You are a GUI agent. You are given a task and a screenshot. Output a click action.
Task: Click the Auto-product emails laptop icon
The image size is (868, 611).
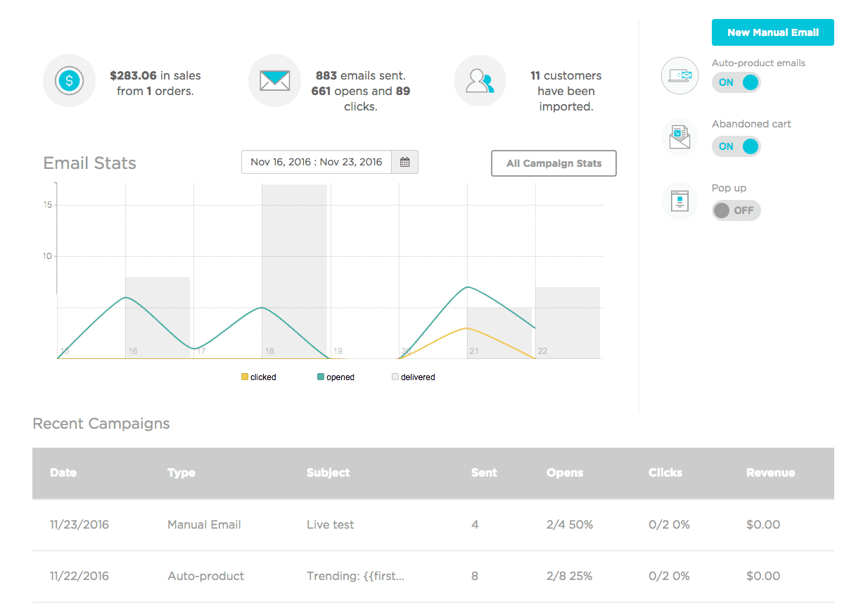pyautogui.click(x=679, y=76)
